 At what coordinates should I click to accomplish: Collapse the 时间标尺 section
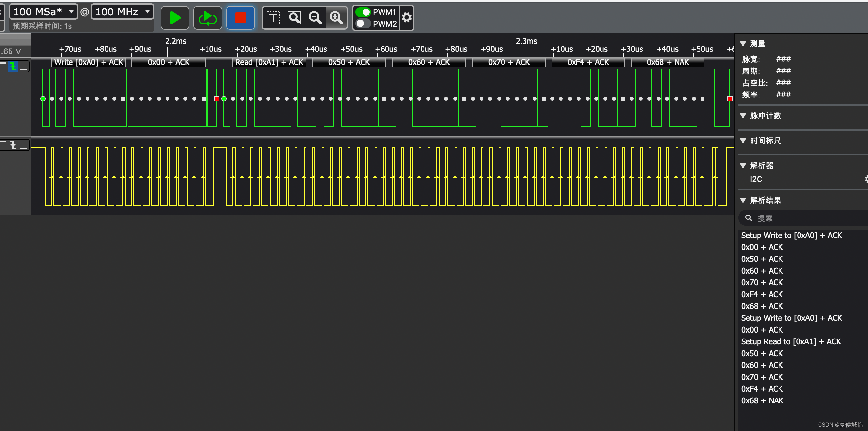(x=743, y=141)
